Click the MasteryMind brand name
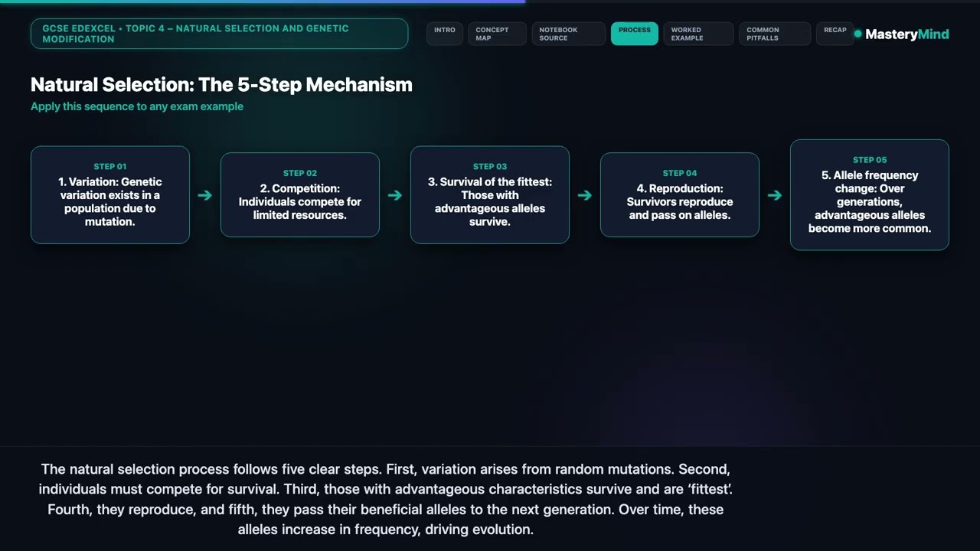Image resolution: width=980 pixels, height=551 pixels. coord(907,34)
